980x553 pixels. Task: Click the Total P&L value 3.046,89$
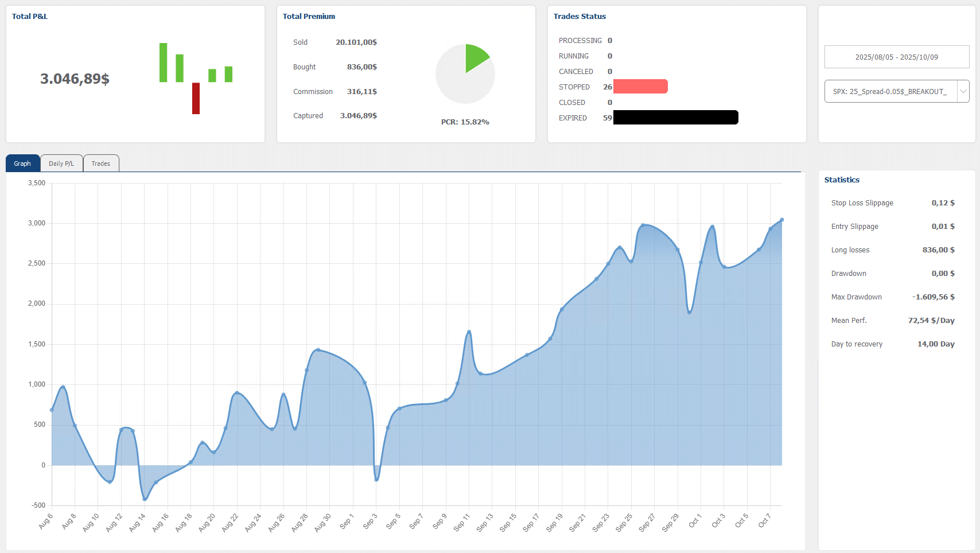(x=75, y=79)
